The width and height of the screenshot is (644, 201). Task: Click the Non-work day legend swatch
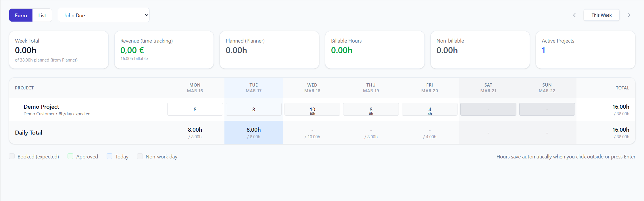click(140, 156)
